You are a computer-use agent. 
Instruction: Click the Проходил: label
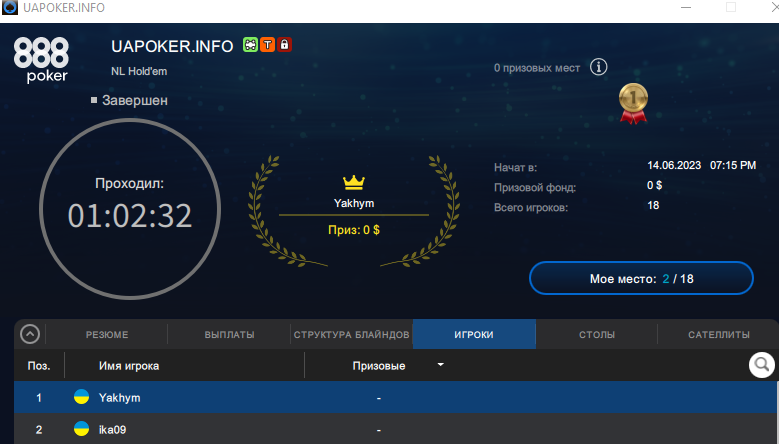click(130, 183)
